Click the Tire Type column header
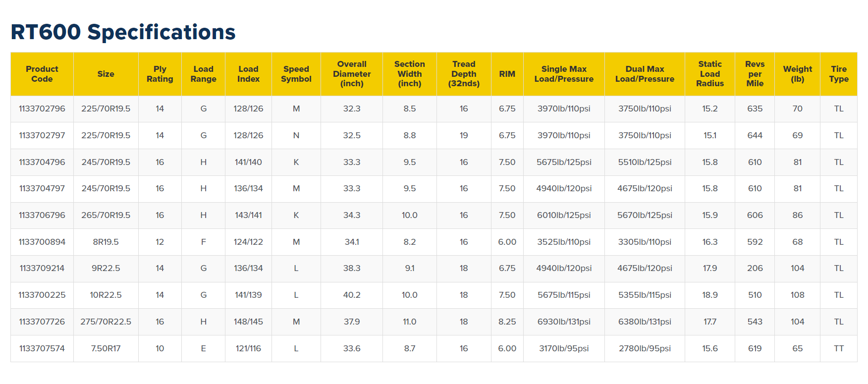The image size is (868, 384). point(839,74)
